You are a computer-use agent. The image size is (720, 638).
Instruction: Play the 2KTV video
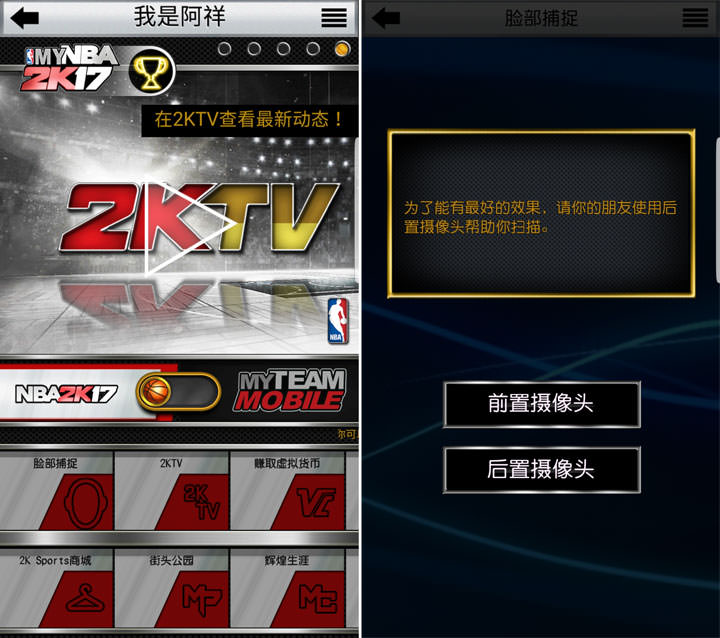coord(185,226)
